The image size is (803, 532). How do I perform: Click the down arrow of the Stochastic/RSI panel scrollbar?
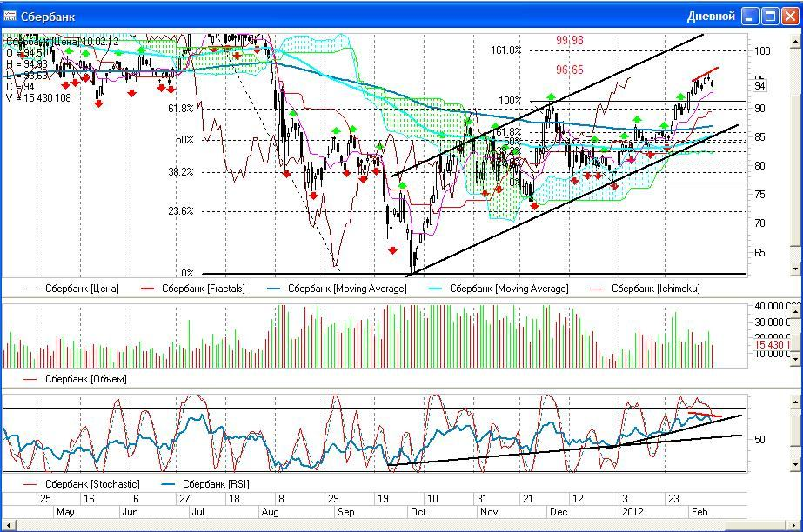796,465
